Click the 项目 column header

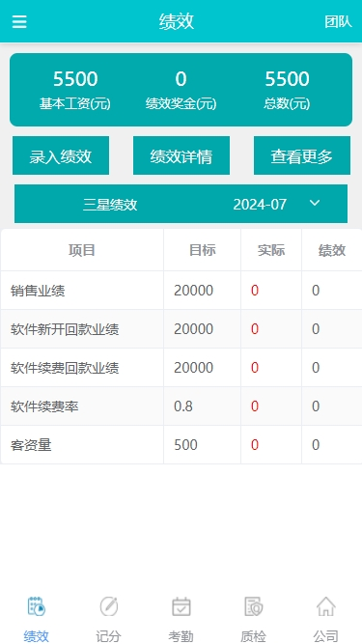coord(82,250)
